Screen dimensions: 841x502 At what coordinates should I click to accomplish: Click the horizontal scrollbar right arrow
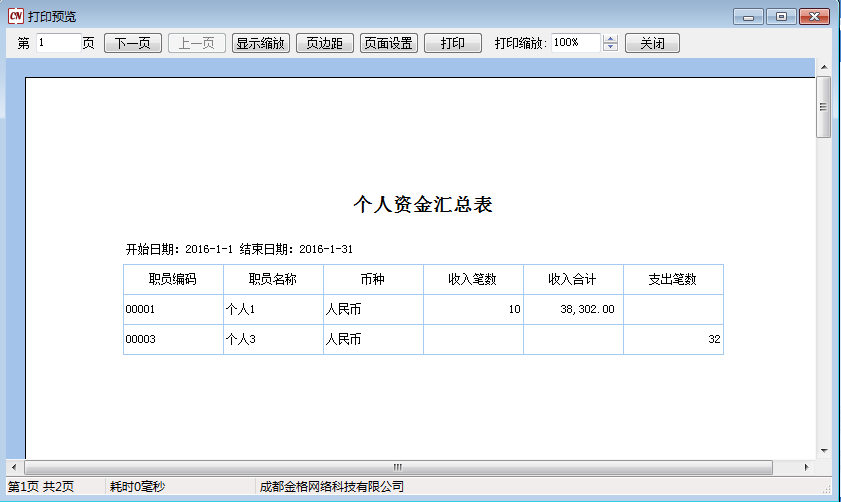(806, 467)
